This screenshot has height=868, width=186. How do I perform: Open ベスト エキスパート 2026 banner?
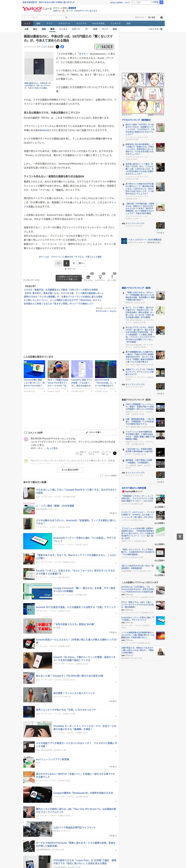tap(143, 241)
